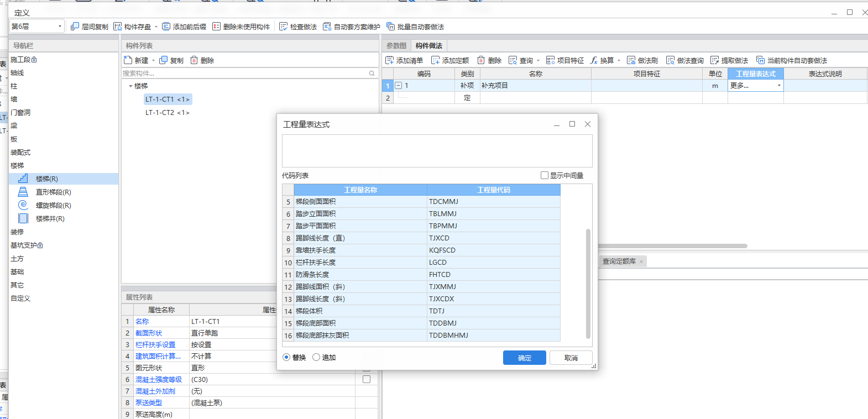This screenshot has width=868, height=419.
Task: Click search icon in 搜索构件 box
Action: click(372, 73)
